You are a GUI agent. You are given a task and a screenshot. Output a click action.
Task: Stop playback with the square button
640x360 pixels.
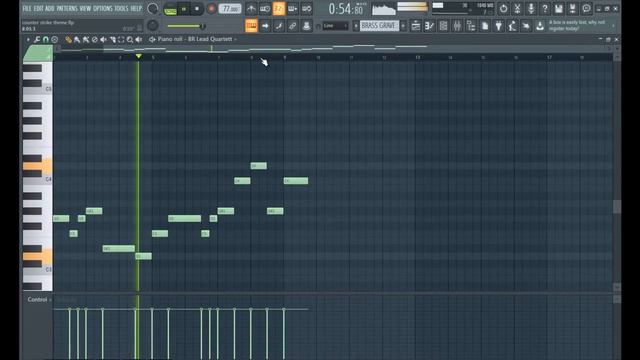pyautogui.click(x=197, y=9)
